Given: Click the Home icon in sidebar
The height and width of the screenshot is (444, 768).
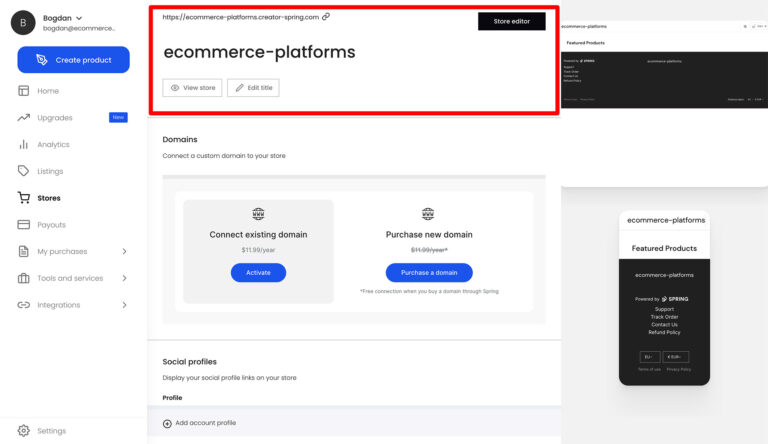Looking at the screenshot, I should (x=24, y=91).
